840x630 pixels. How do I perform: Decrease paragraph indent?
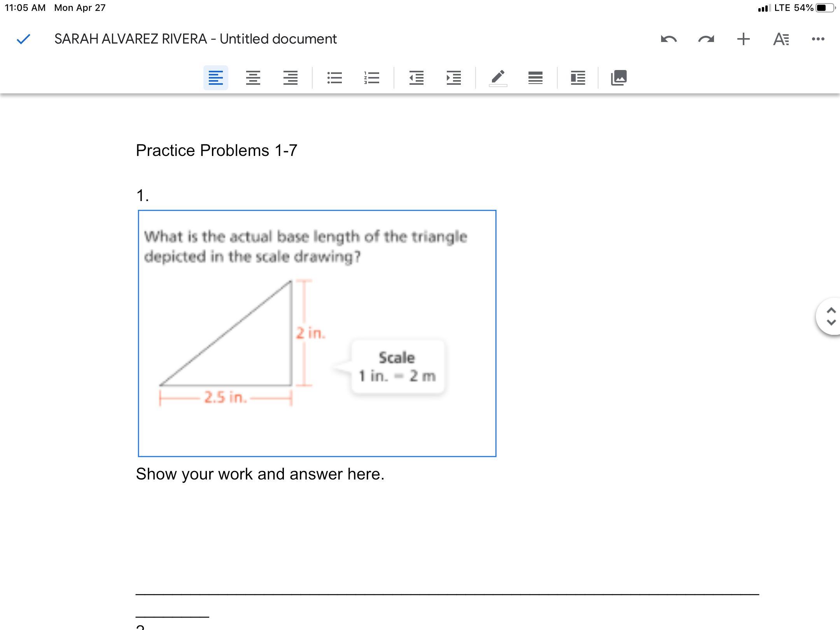point(416,78)
